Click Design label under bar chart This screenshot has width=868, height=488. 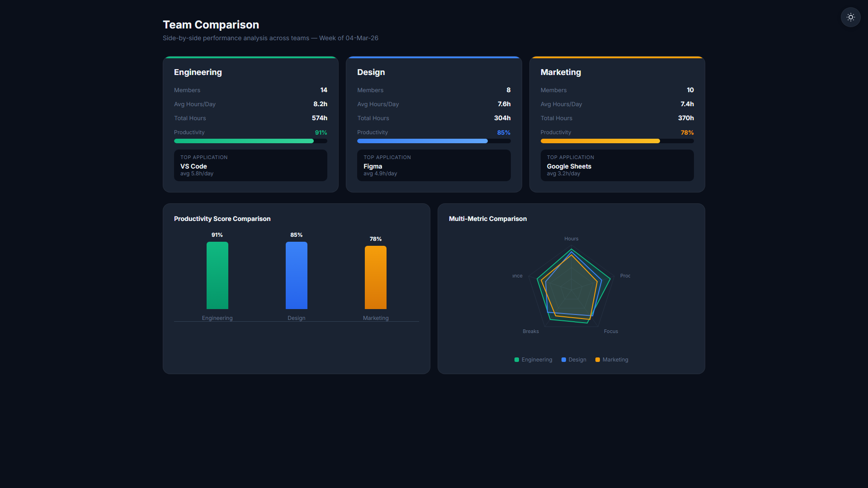click(x=297, y=318)
